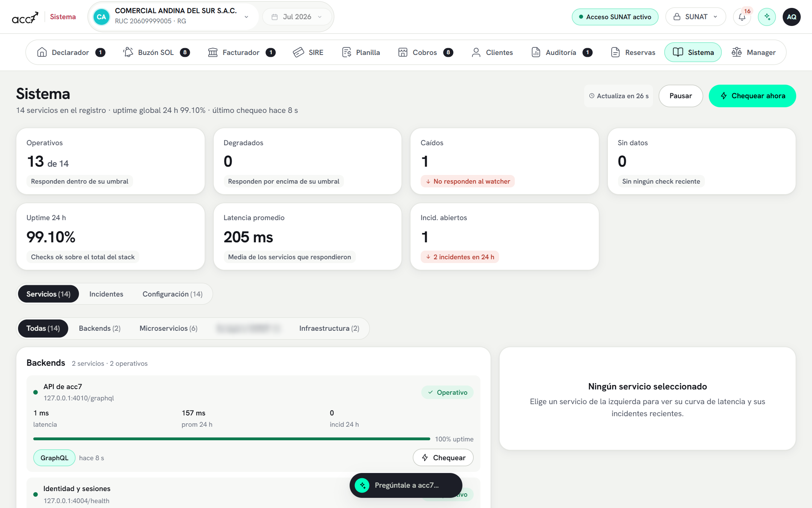
Task: Click 'Actualiza en 26 s' indicator
Action: 619,96
